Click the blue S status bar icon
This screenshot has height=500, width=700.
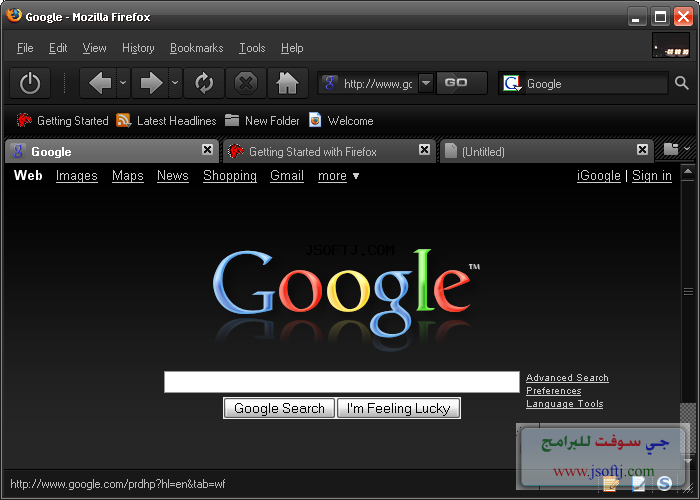664,483
